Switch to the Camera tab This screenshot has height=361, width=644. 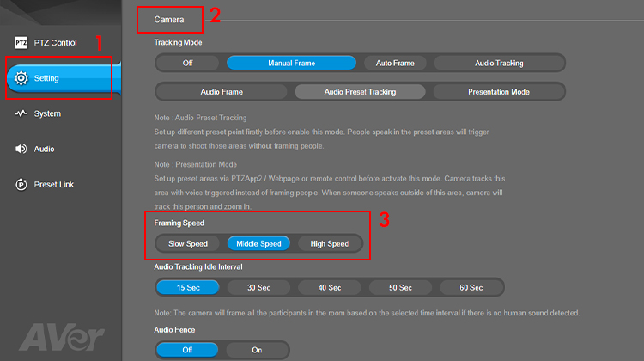pos(168,18)
